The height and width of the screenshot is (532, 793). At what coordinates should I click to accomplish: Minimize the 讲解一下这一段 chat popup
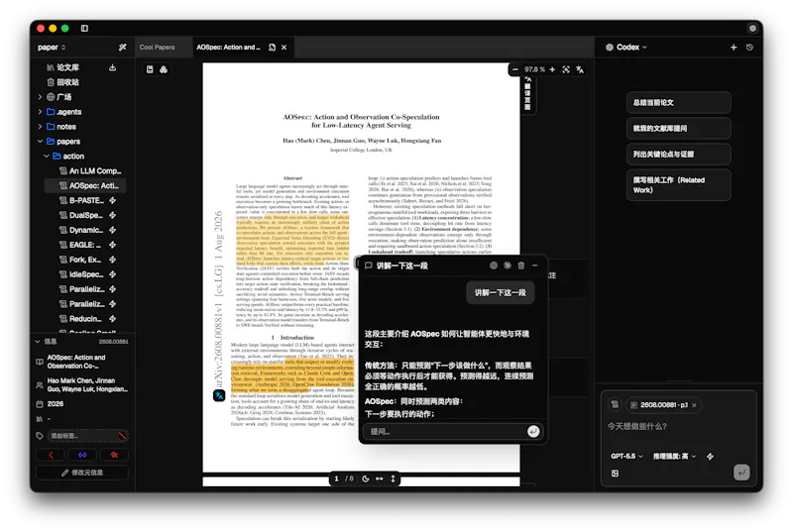[x=535, y=266]
